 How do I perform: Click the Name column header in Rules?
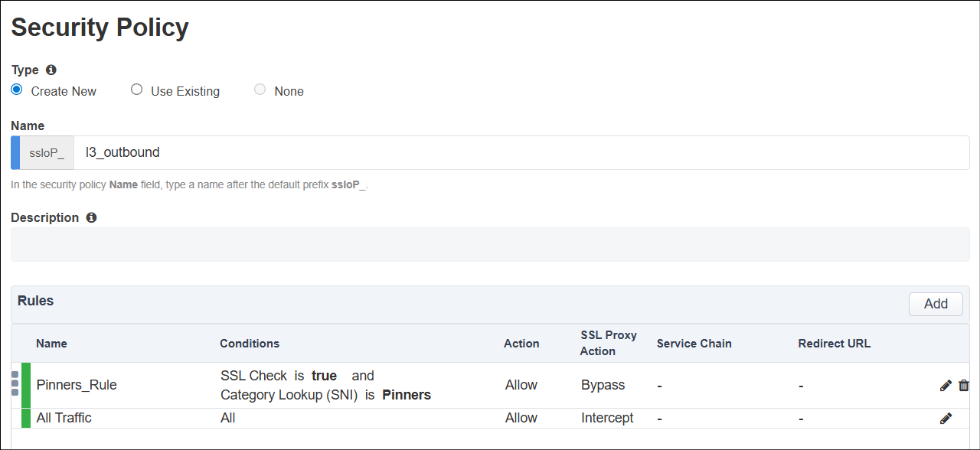(x=51, y=344)
